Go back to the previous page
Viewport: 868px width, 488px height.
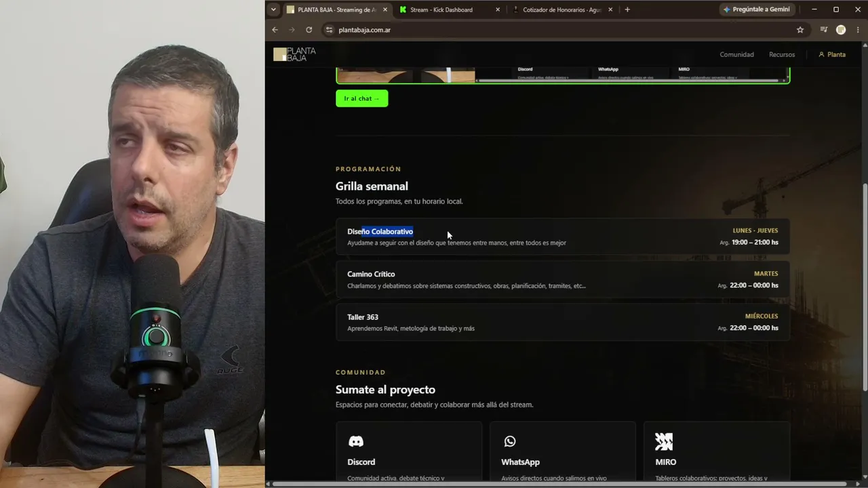275,30
